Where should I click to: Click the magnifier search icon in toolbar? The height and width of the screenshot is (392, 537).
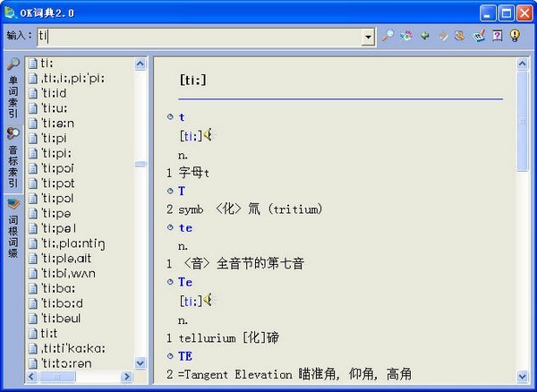[388, 35]
